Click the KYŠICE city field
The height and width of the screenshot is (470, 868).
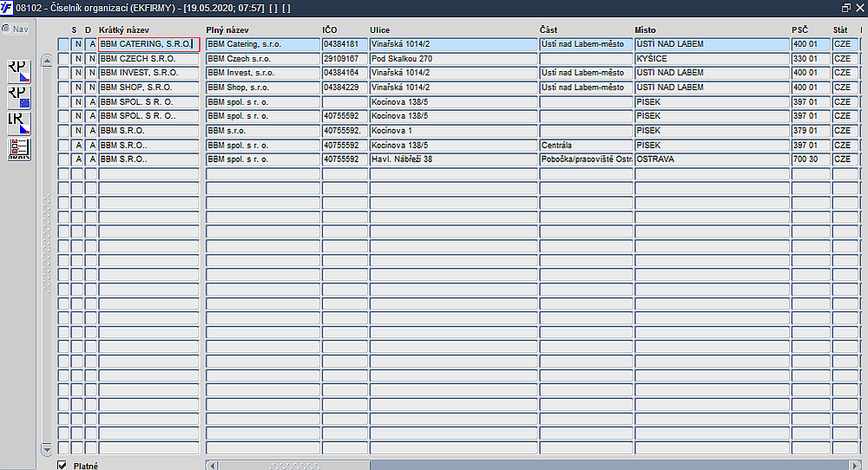click(712, 59)
